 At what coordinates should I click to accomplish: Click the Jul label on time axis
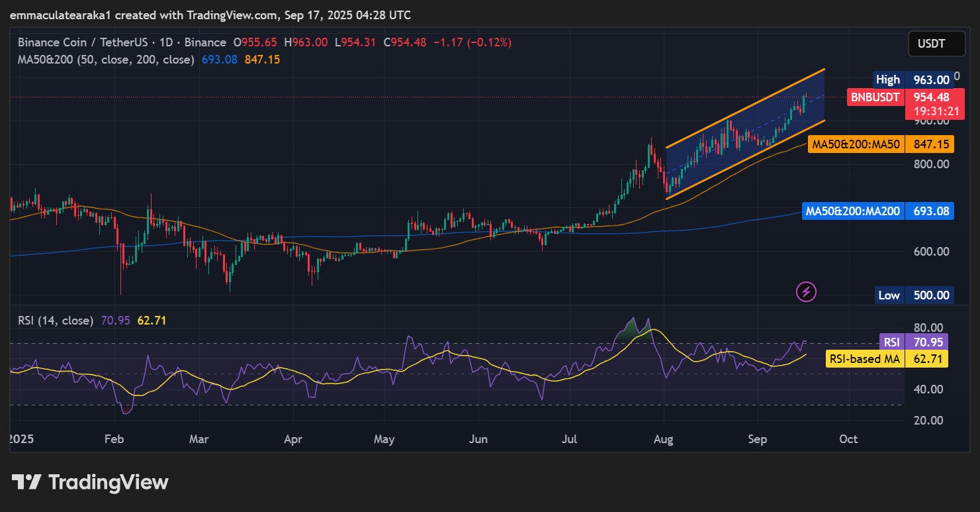569,439
